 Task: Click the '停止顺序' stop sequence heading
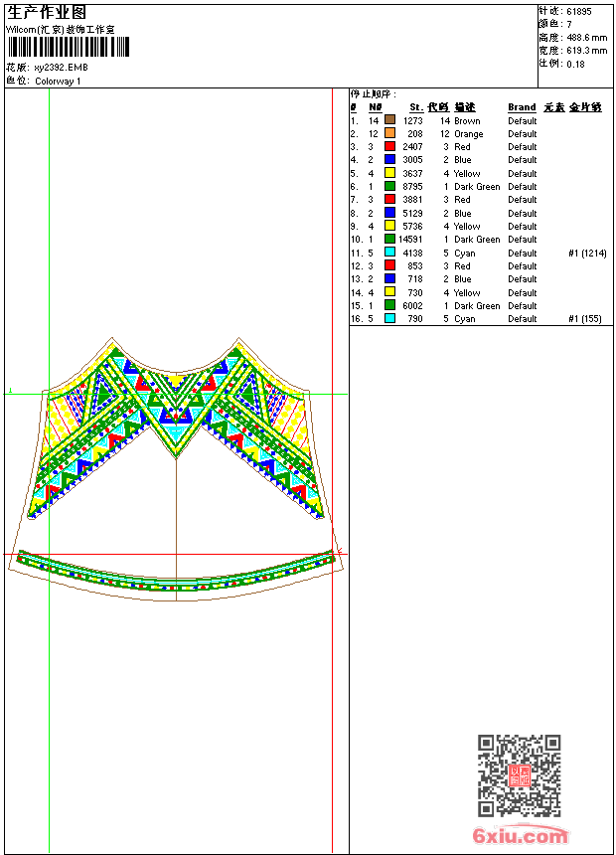point(374,94)
